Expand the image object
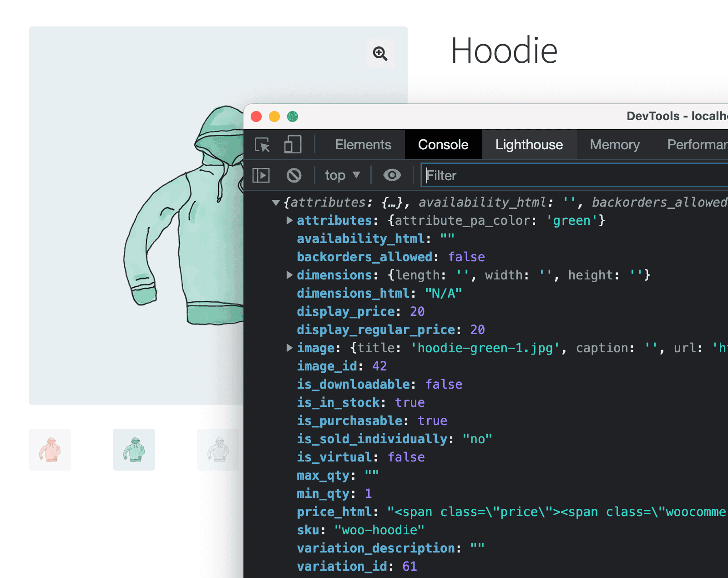The height and width of the screenshot is (578, 728). pyautogui.click(x=290, y=348)
